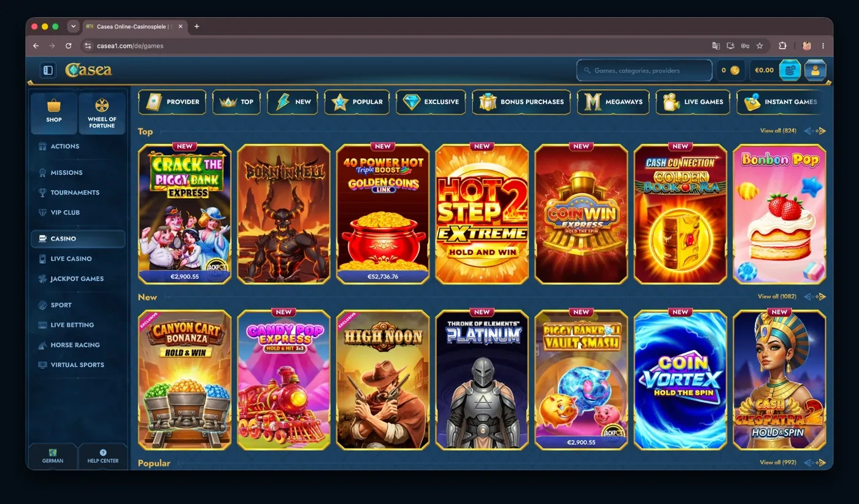Open High Noon game
This screenshot has height=504, width=859.
383,380
